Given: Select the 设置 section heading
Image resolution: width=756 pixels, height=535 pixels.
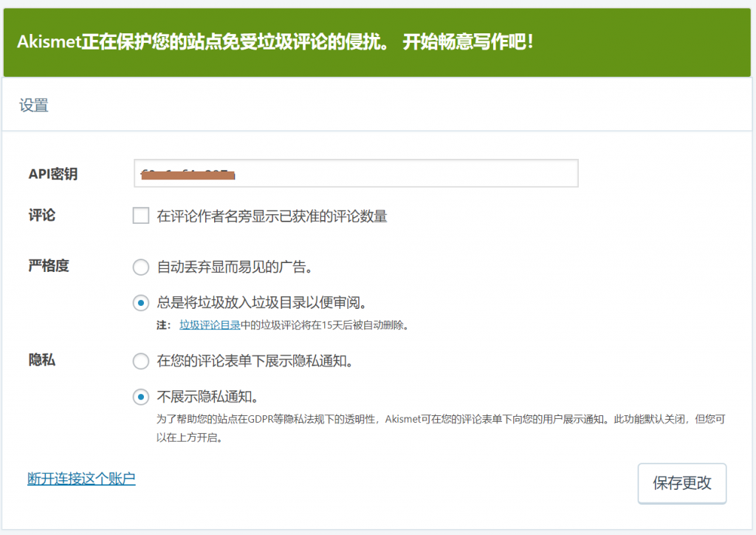Looking at the screenshot, I should click(x=32, y=105).
